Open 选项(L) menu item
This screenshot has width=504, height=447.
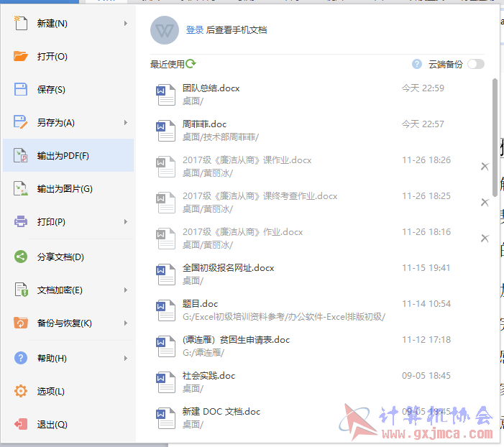click(68, 391)
